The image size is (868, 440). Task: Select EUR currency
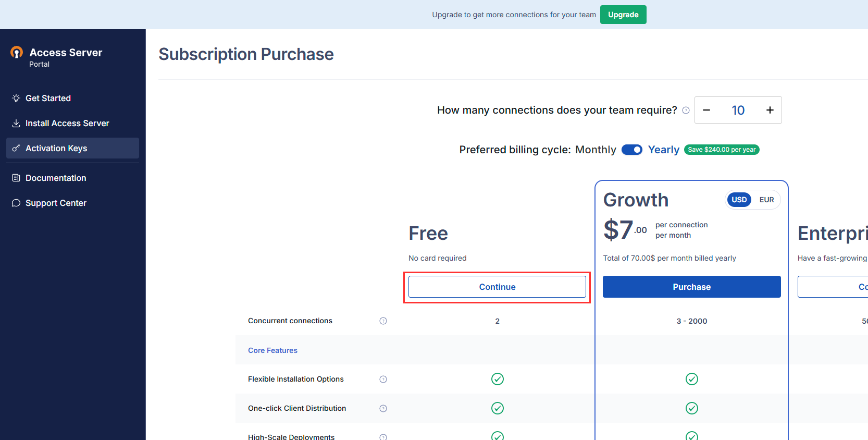766,200
